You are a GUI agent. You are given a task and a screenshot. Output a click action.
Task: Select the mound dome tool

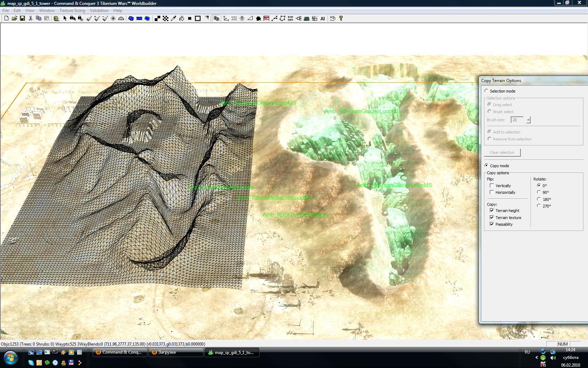[x=121, y=18]
